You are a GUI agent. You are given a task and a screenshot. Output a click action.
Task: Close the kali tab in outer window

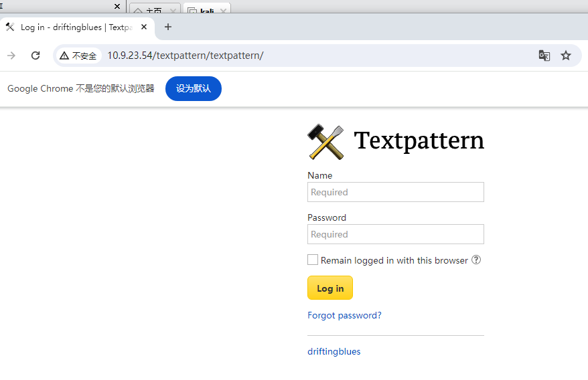(223, 11)
